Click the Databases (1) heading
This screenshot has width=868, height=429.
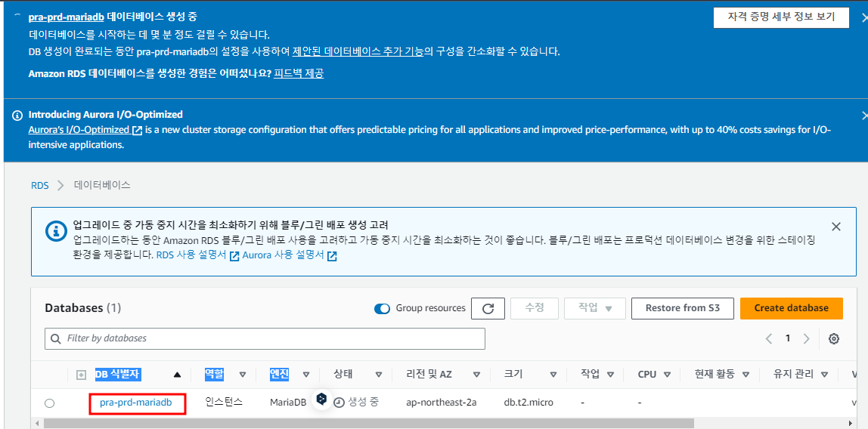(83, 307)
